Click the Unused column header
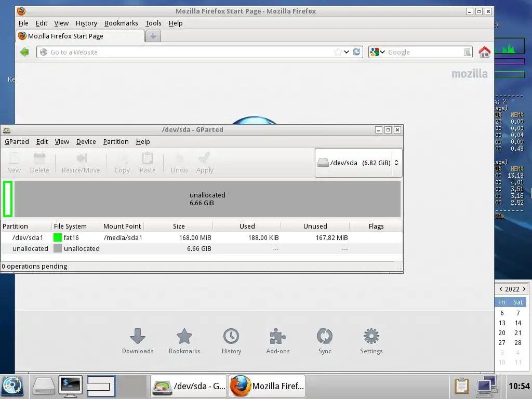532x399 pixels. [315, 227]
